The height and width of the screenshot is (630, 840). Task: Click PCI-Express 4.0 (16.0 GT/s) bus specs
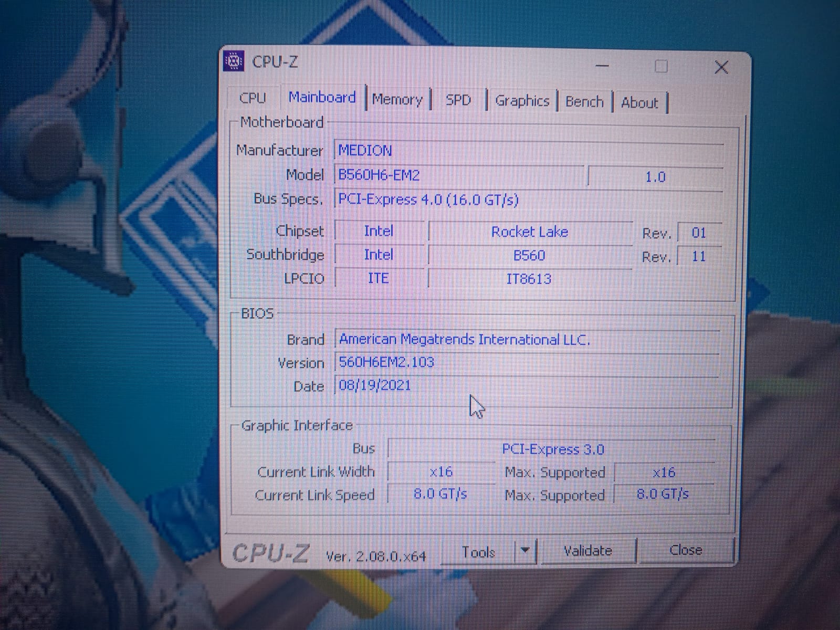click(528, 200)
